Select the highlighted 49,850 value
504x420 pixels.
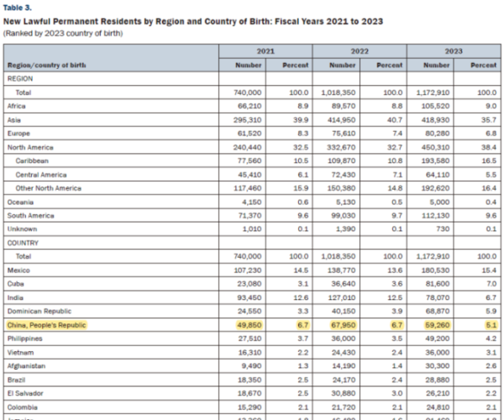click(249, 325)
